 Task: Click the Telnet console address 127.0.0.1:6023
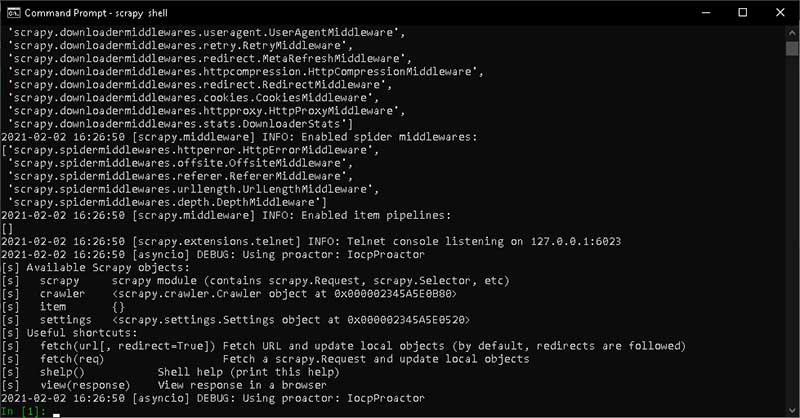click(576, 241)
